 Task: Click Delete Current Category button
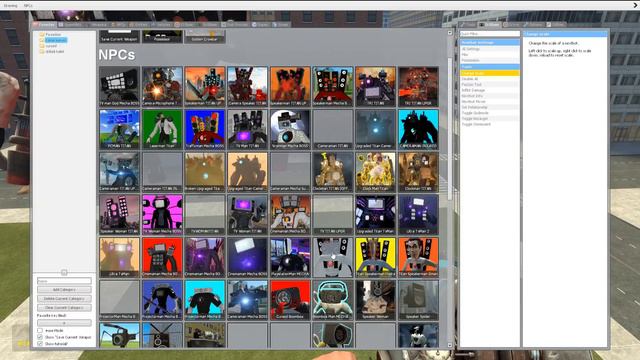tap(64, 299)
